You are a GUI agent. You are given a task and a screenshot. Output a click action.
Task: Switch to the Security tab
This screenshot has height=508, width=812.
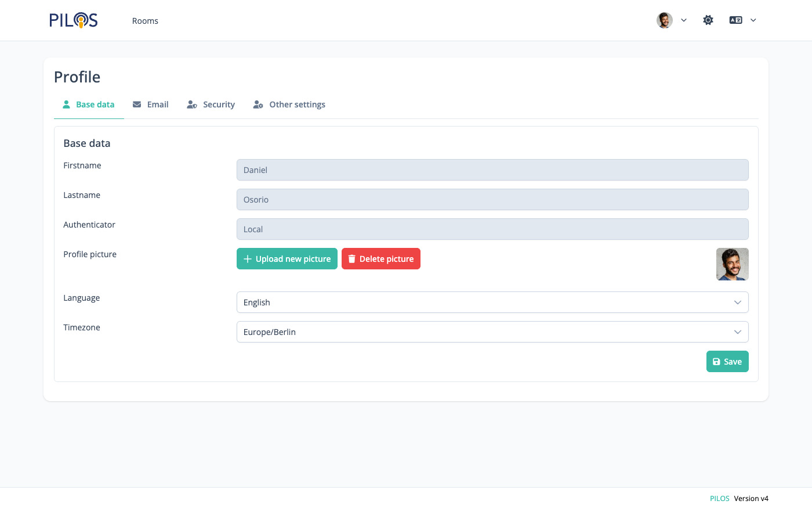tap(219, 105)
